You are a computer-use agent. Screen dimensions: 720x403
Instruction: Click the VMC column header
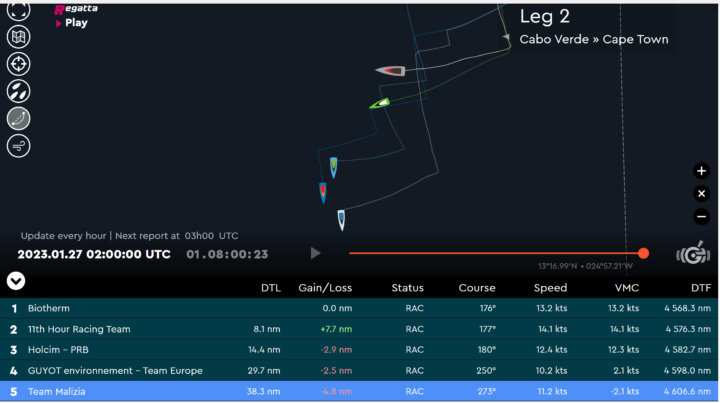[x=627, y=288]
